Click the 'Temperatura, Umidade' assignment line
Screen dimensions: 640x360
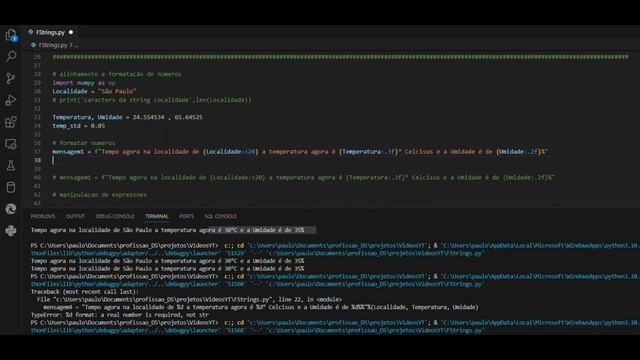pos(127,118)
